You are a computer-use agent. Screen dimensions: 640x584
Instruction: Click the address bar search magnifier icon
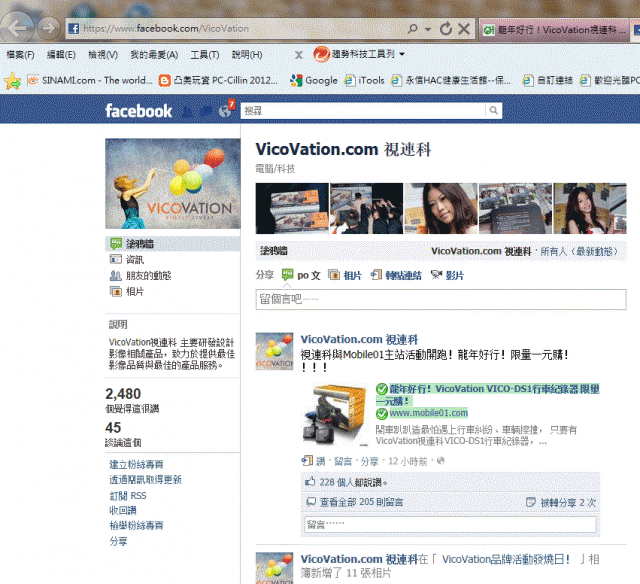click(x=413, y=29)
